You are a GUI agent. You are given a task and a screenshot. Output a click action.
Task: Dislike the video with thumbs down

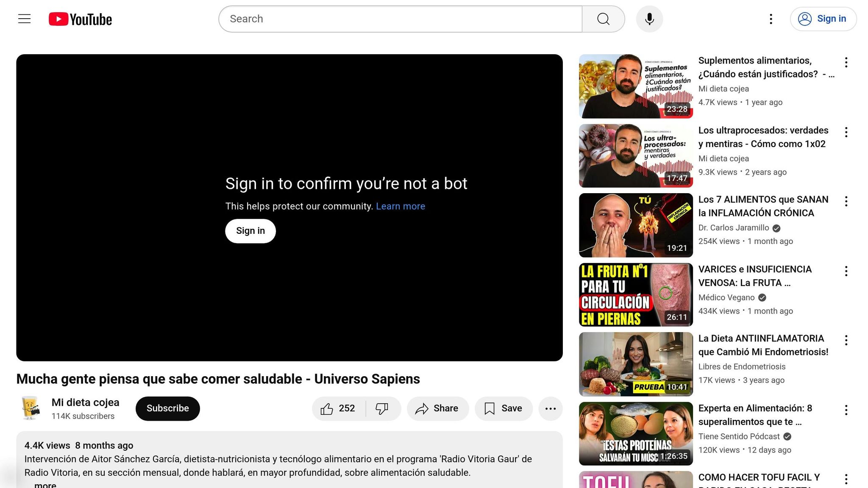click(x=383, y=409)
